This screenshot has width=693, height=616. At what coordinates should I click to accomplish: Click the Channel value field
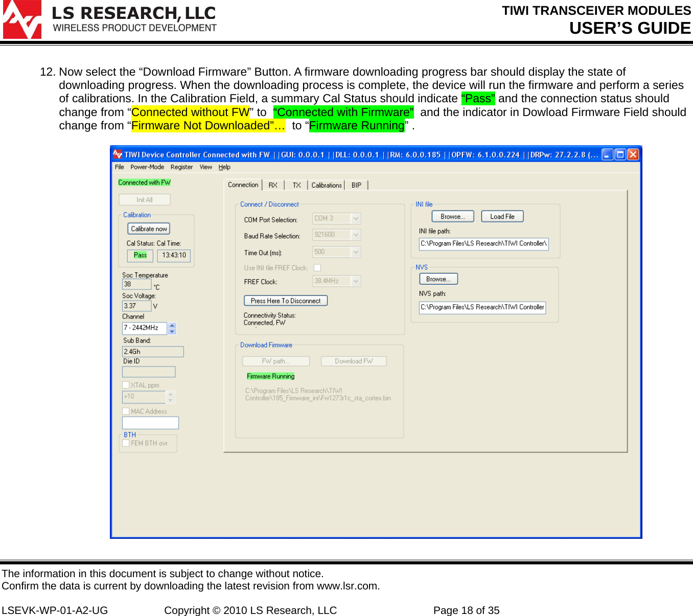145,328
